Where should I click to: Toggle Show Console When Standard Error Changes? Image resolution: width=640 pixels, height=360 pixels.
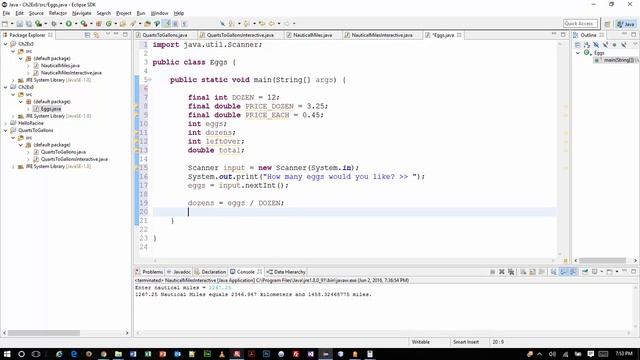[573, 272]
